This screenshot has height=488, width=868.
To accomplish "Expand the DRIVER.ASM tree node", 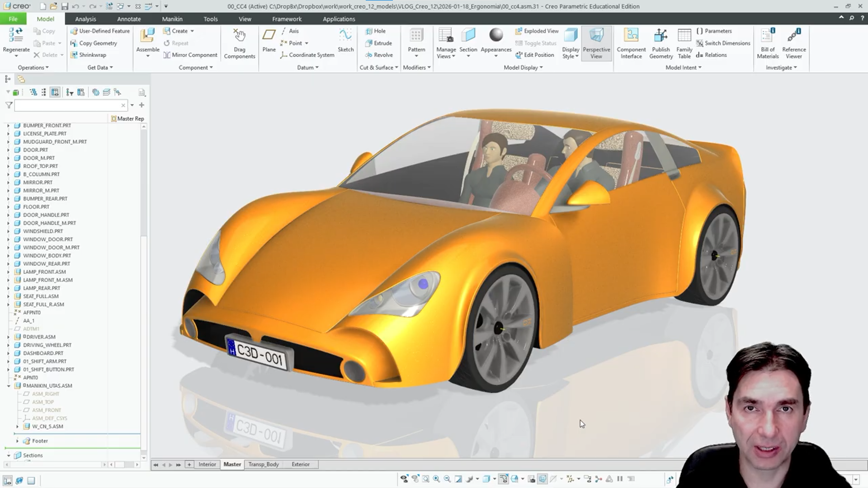I will tap(9, 337).
